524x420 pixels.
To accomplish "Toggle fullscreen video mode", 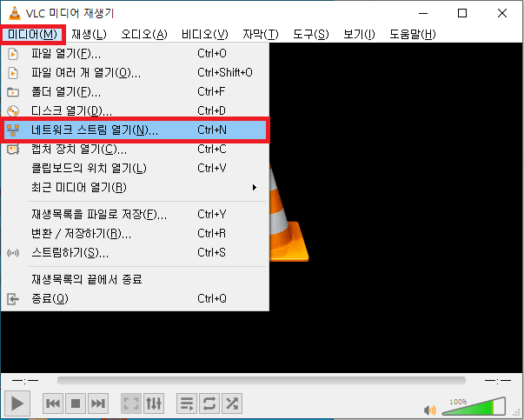I will pyautogui.click(x=131, y=403).
